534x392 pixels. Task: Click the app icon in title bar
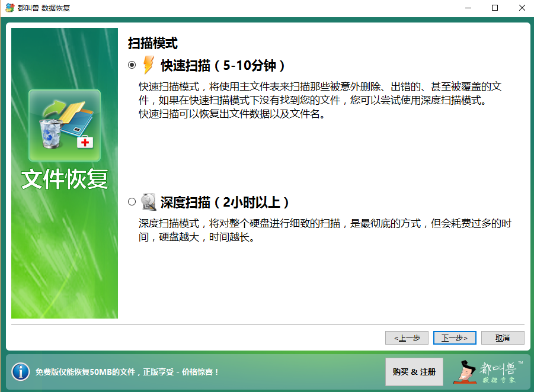tap(9, 8)
